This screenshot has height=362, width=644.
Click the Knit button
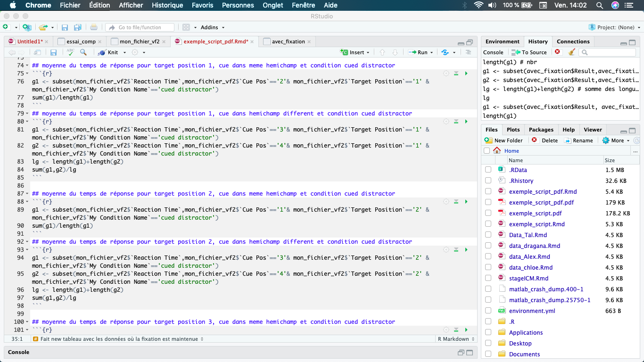coord(108,52)
